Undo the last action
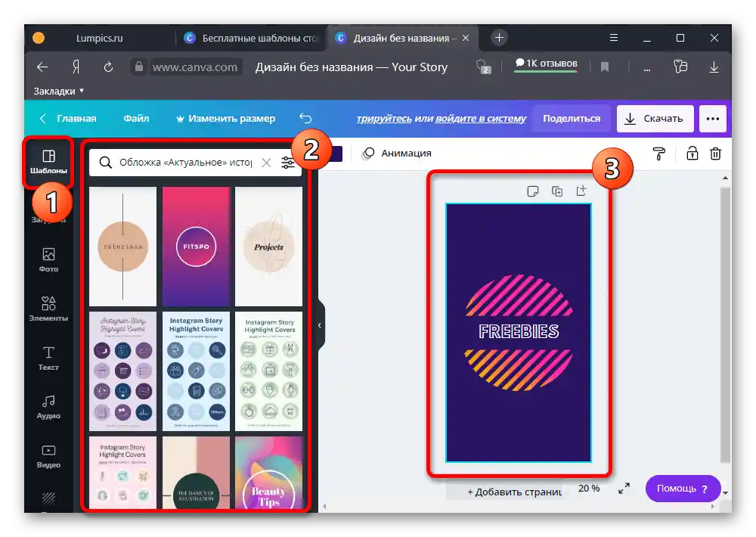756x537 pixels. pos(305,119)
